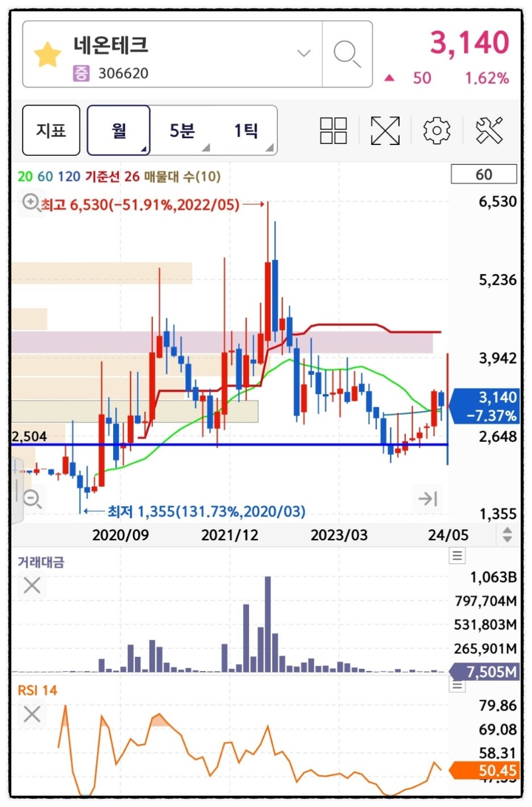Zoom in on the chart
Screen dimensions: 532x807
click(x=31, y=202)
